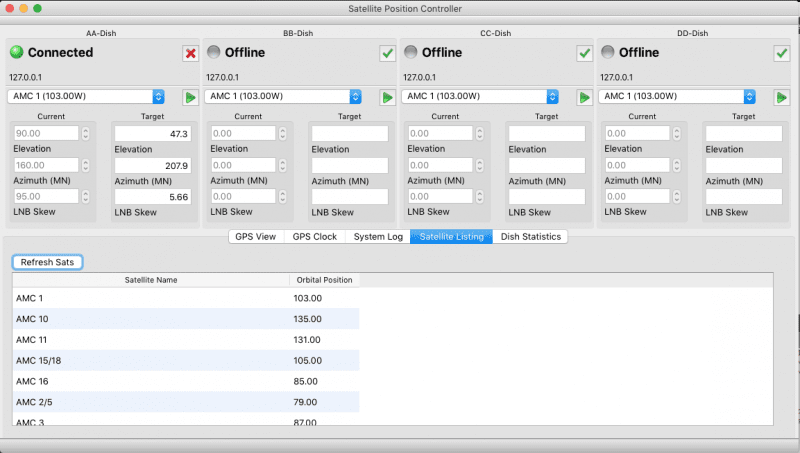Select the Satellite Listing tab

[x=452, y=237]
